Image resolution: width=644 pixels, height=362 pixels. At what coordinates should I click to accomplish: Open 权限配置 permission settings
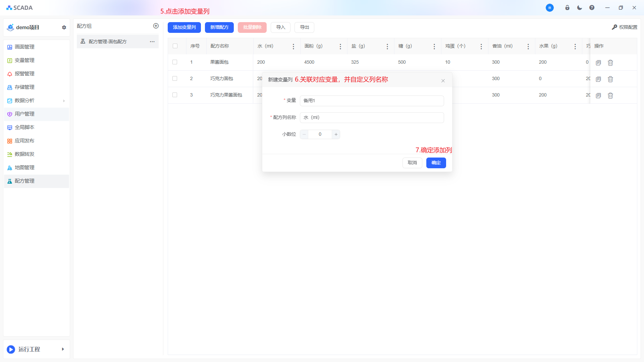point(625,27)
